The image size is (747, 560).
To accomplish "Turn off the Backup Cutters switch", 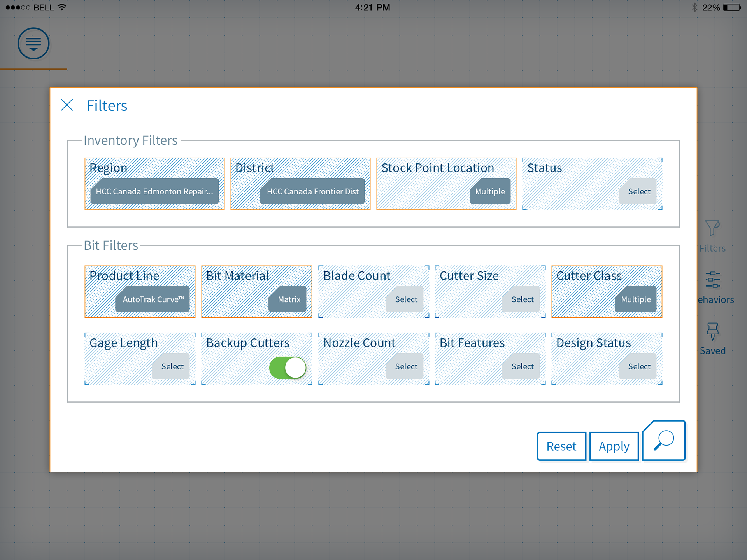I will (x=288, y=367).
